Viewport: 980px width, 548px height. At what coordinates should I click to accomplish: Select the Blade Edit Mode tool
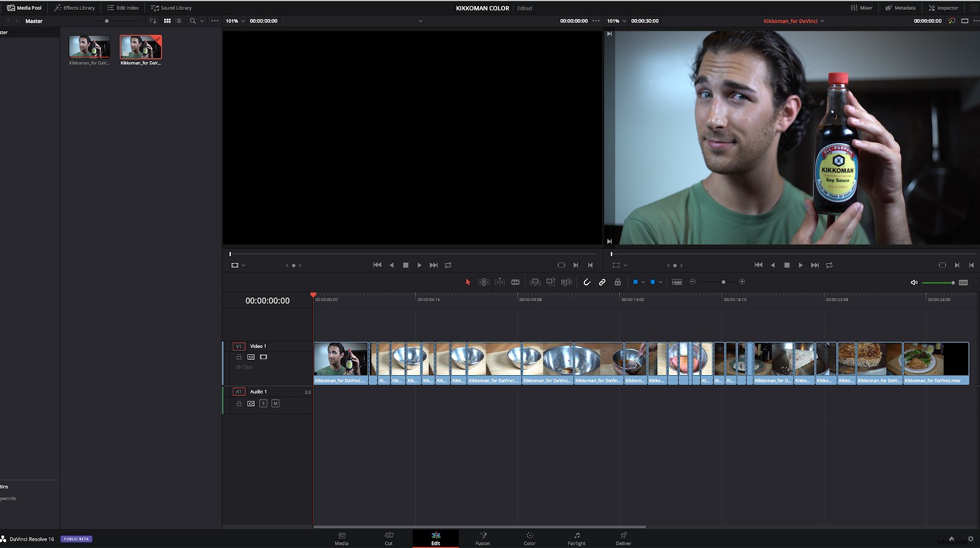click(x=515, y=282)
